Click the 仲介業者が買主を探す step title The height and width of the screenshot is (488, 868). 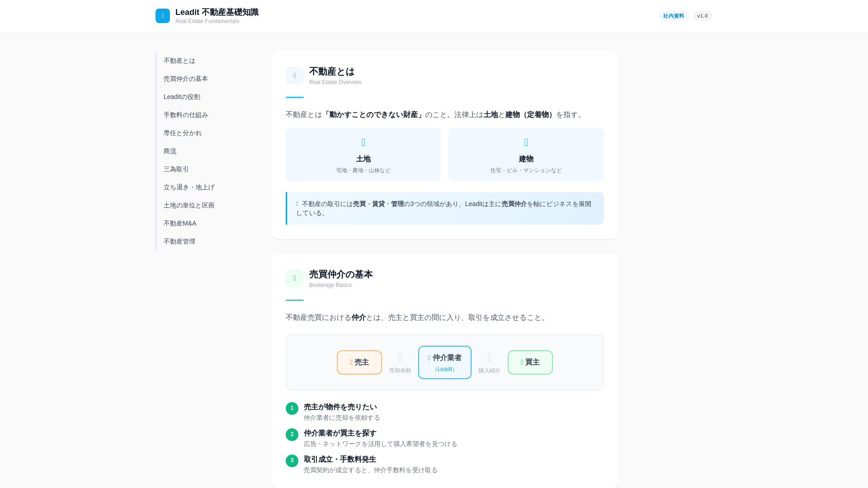[x=340, y=433]
